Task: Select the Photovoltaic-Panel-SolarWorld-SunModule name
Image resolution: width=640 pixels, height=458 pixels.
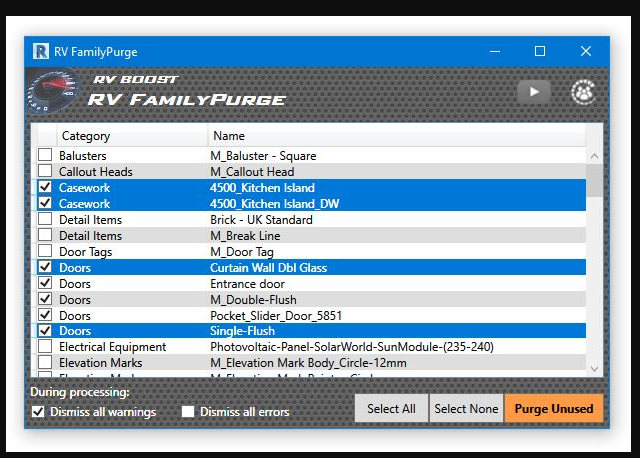Action: [352, 347]
